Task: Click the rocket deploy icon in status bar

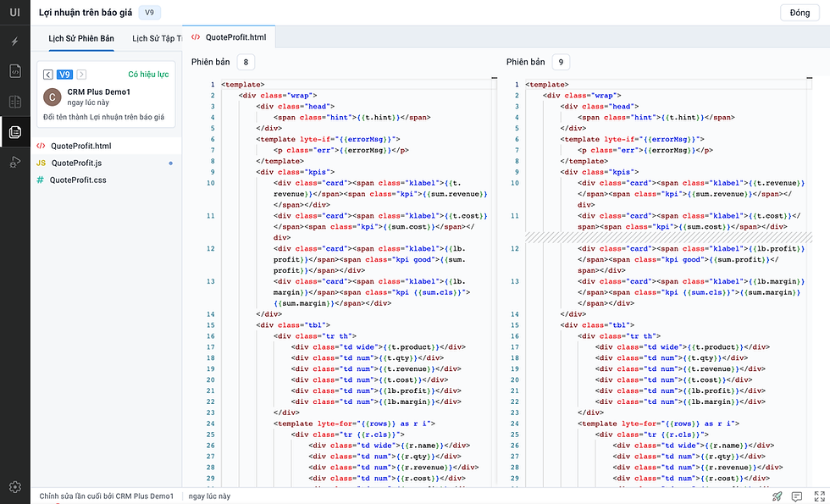Action: (777, 496)
